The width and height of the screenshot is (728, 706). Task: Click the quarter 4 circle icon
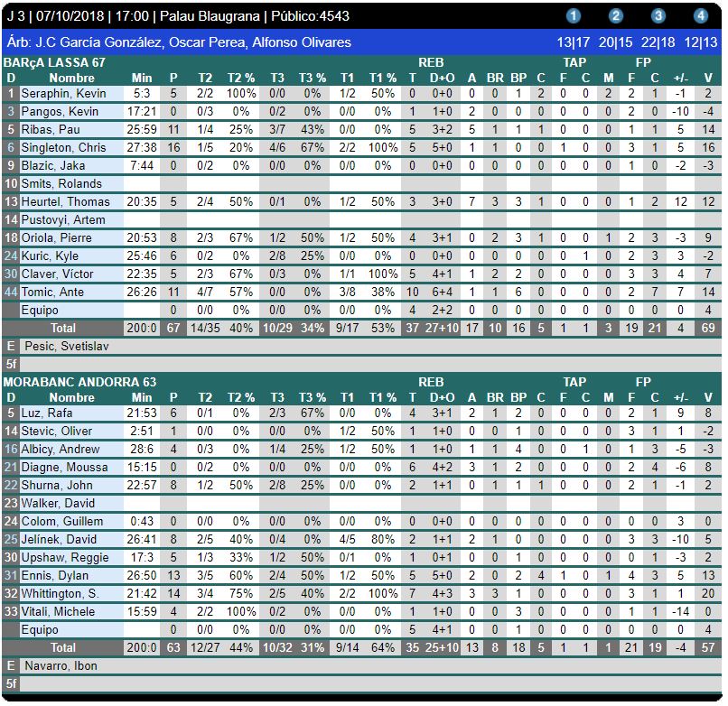(x=701, y=16)
